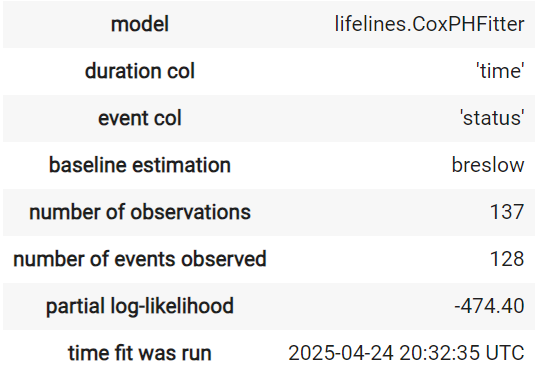Select the lifelines.CoxPHFitter value
This screenshot has height=377, width=538.
(x=429, y=24)
